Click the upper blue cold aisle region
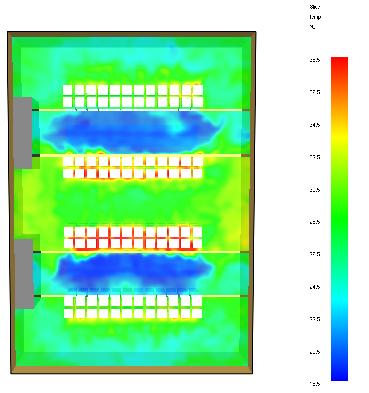The width and height of the screenshot is (369, 393). (x=133, y=132)
